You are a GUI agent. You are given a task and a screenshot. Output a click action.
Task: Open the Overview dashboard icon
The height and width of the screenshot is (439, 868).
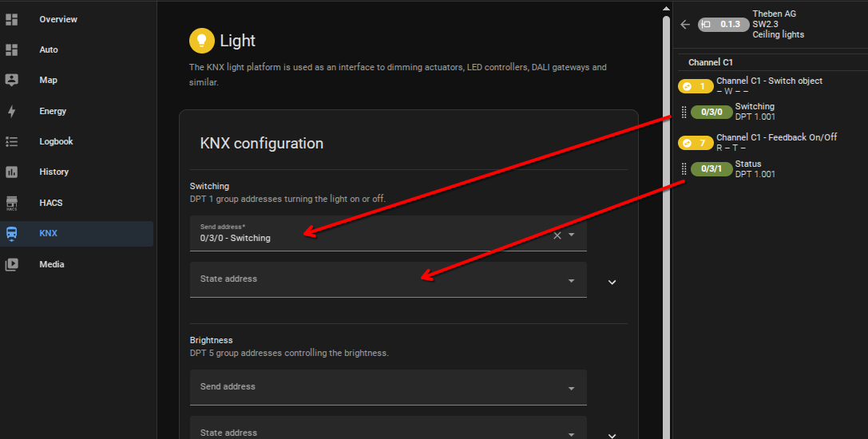pyautogui.click(x=12, y=19)
